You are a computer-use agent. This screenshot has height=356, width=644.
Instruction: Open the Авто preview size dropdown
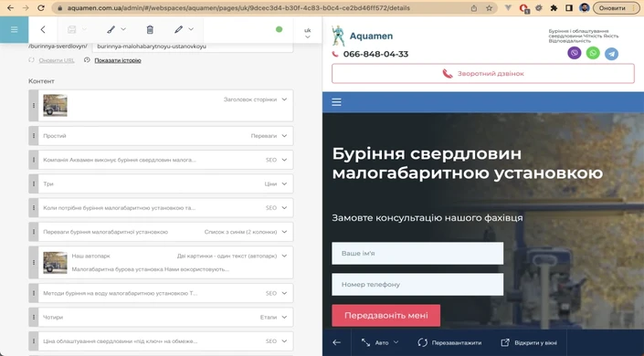380,342
